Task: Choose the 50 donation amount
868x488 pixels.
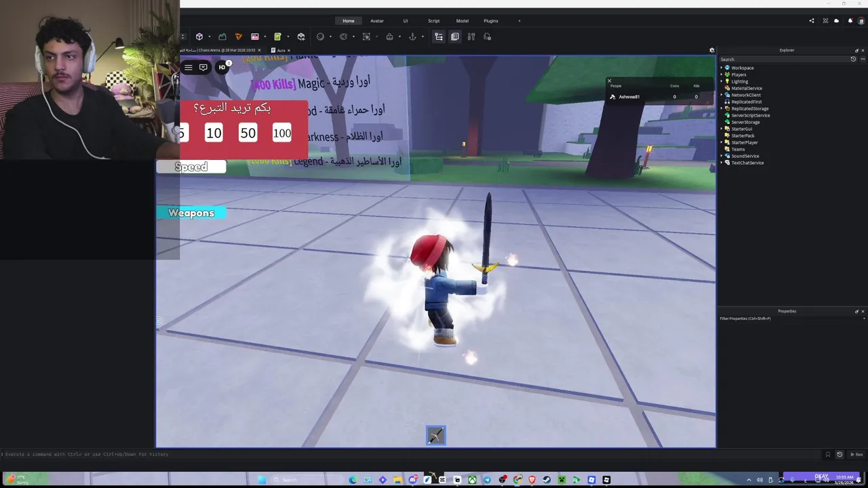Action: click(248, 133)
